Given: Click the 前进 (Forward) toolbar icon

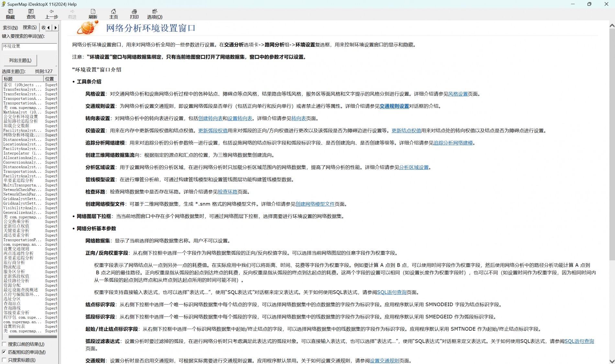Looking at the screenshot, I should pyautogui.click(x=72, y=14).
